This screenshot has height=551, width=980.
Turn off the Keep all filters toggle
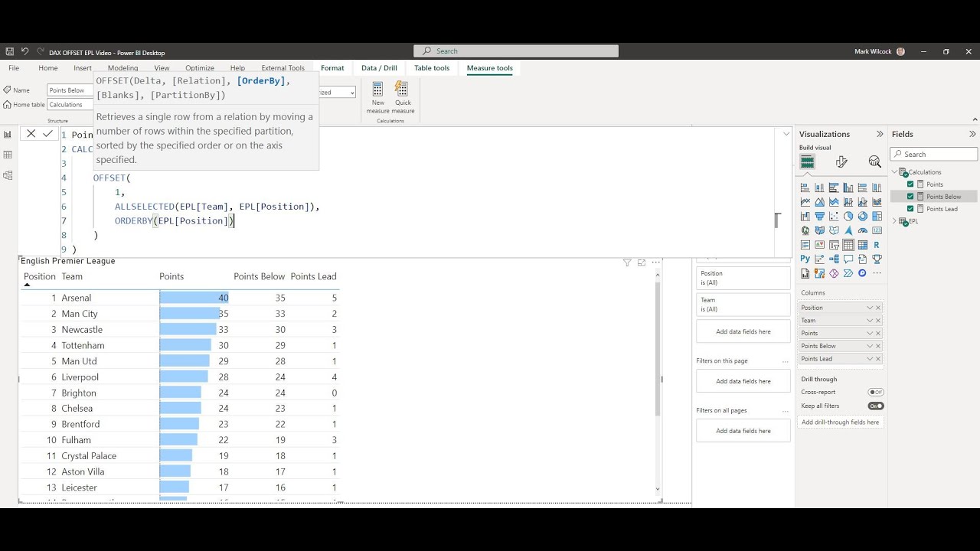(876, 406)
